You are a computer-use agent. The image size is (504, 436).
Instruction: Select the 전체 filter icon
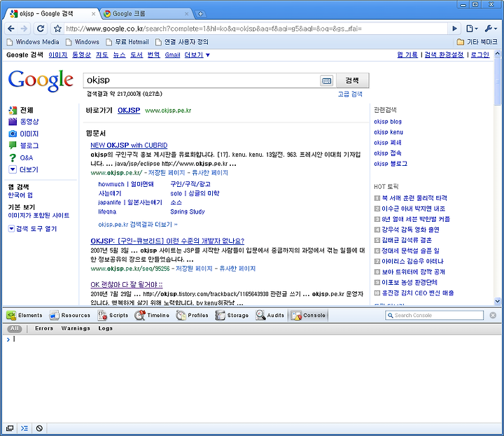coord(13,111)
